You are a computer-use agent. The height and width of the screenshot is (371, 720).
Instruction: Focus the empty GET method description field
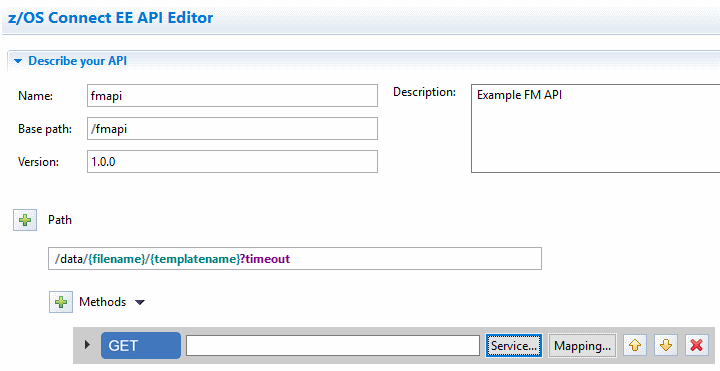coord(333,345)
